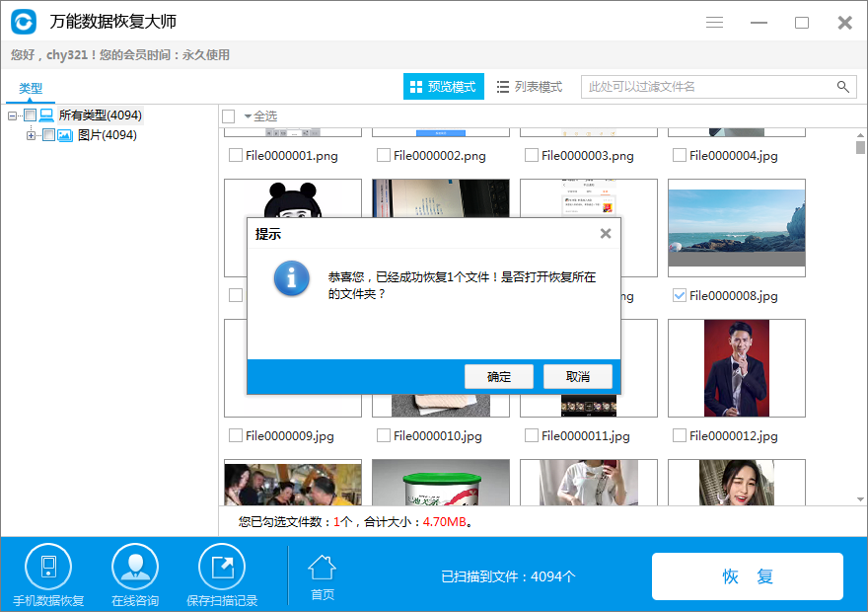Screen dimensions: 868x612
Task: Open the woman portrait thumbnail at bottom right
Action: coord(737,483)
